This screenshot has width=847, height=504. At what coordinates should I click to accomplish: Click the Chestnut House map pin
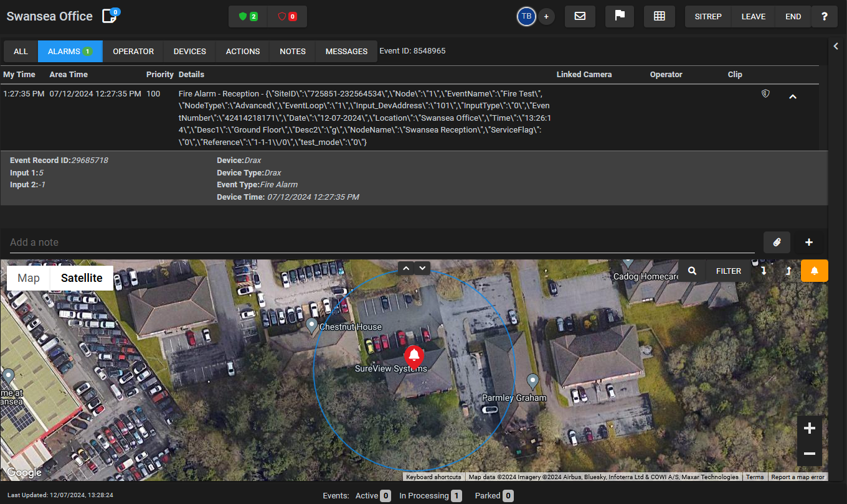pyautogui.click(x=312, y=325)
